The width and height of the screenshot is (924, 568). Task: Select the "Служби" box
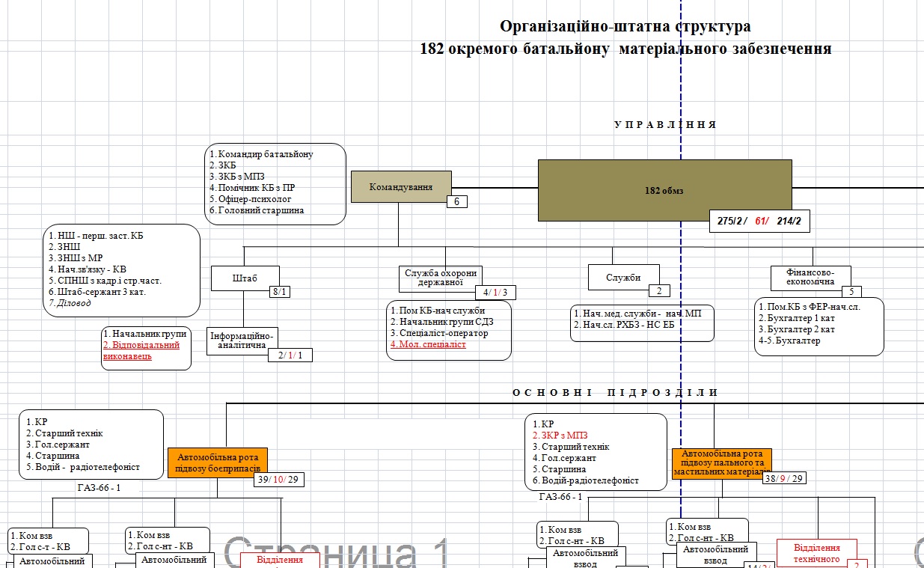point(623,277)
